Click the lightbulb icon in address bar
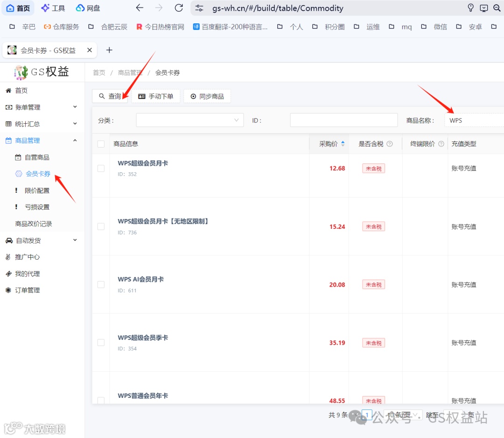This screenshot has width=504, height=438. [470, 8]
